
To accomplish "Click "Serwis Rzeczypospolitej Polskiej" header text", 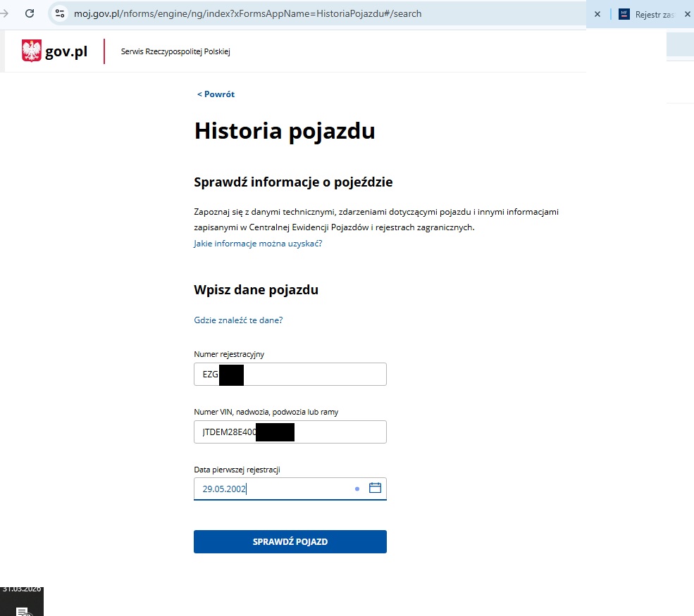I will coord(175,51).
